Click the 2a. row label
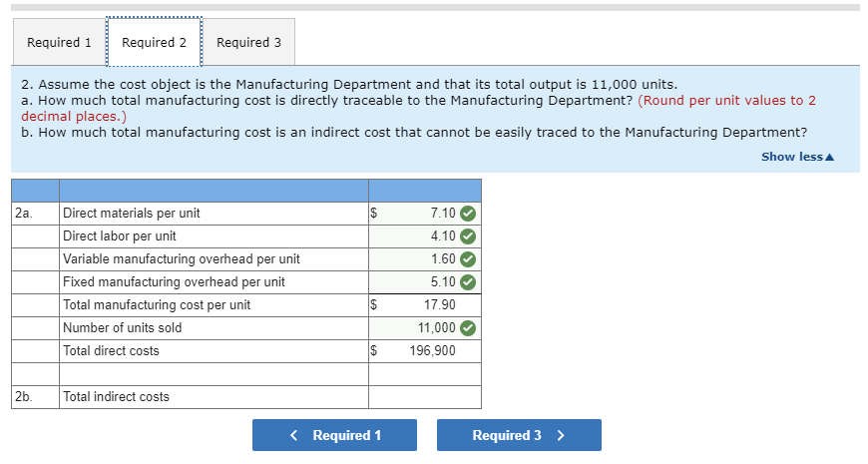Image resolution: width=868 pixels, height=464 pixels. pyautogui.click(x=24, y=214)
